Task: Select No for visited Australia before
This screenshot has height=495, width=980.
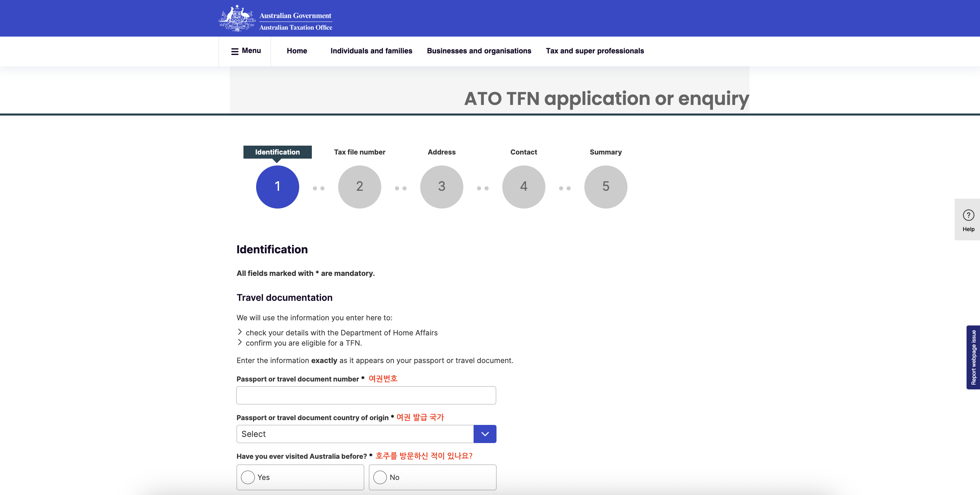Action: (380, 477)
